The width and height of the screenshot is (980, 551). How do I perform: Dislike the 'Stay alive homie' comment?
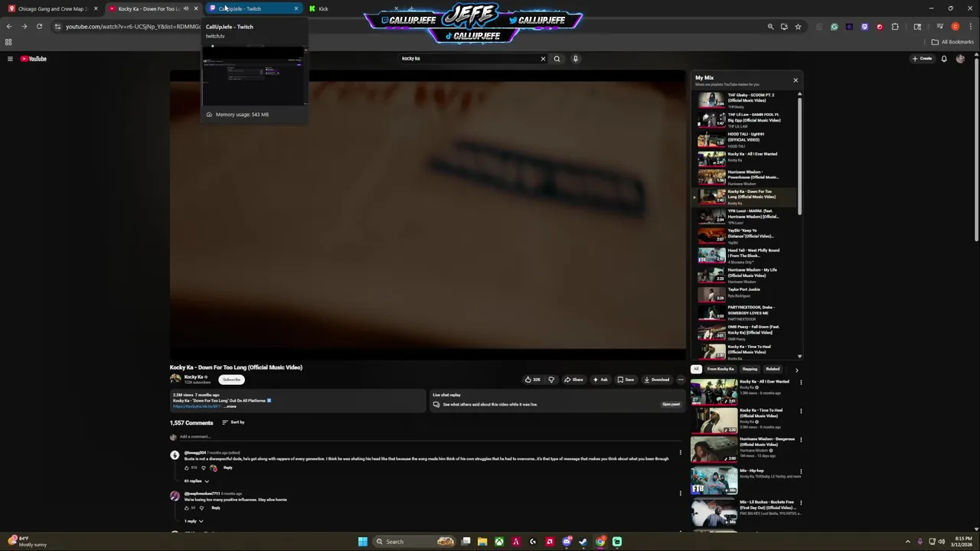[x=202, y=507]
